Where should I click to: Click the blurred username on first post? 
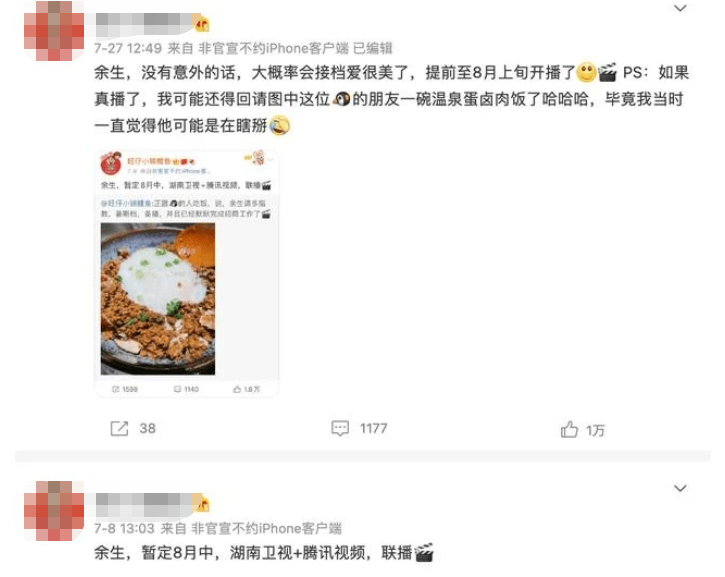[x=144, y=25]
